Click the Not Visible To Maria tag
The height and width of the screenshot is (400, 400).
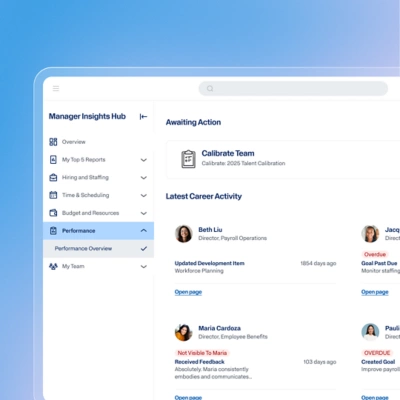202,353
